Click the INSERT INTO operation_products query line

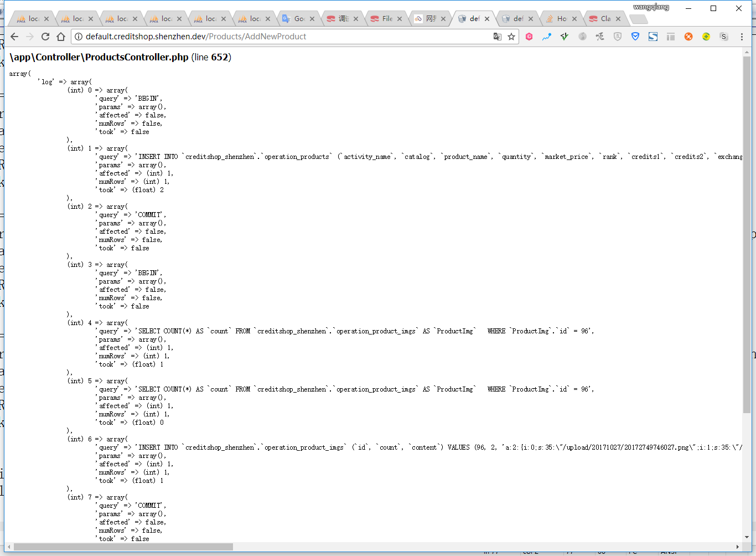coord(419,157)
